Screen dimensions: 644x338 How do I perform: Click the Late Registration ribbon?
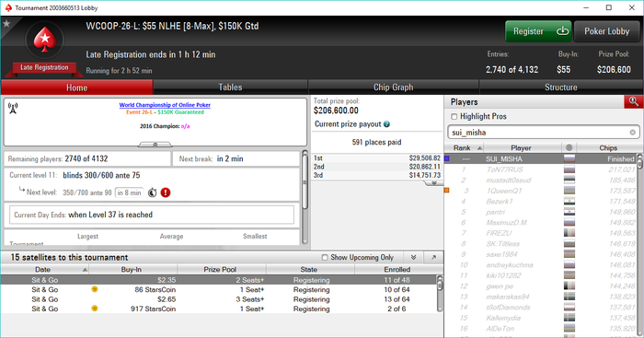[44, 67]
